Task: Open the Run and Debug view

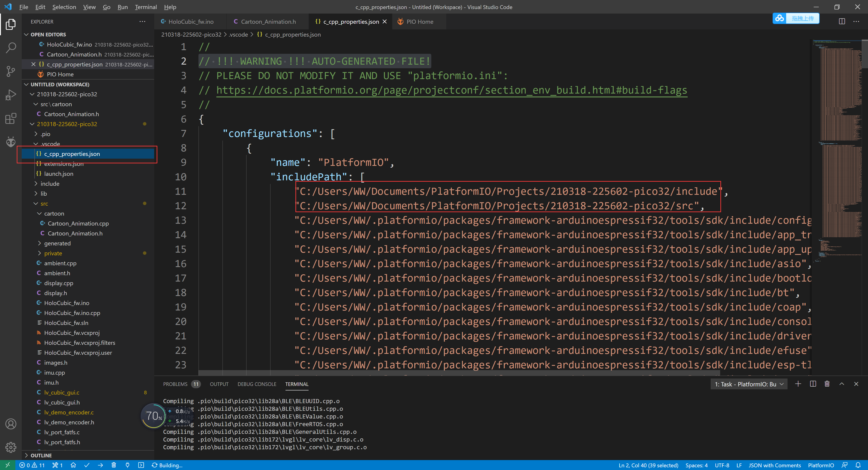Action: pyautogui.click(x=11, y=95)
